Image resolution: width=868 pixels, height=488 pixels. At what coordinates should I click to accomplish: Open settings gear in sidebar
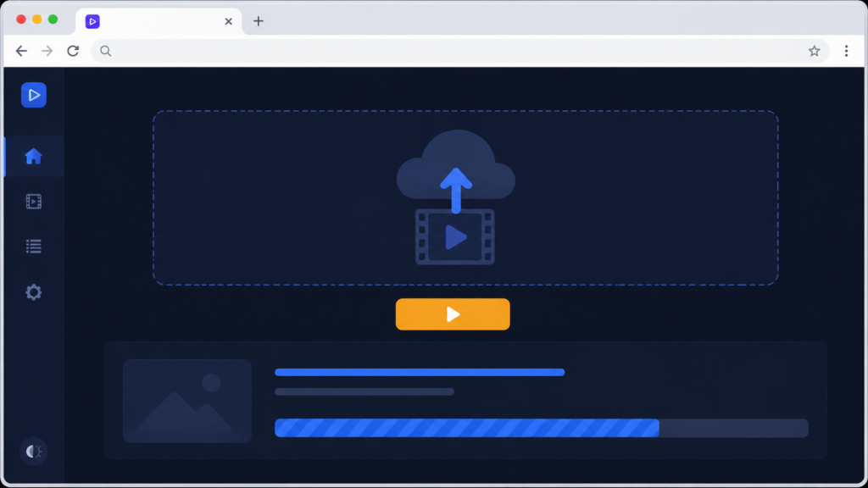click(x=34, y=292)
